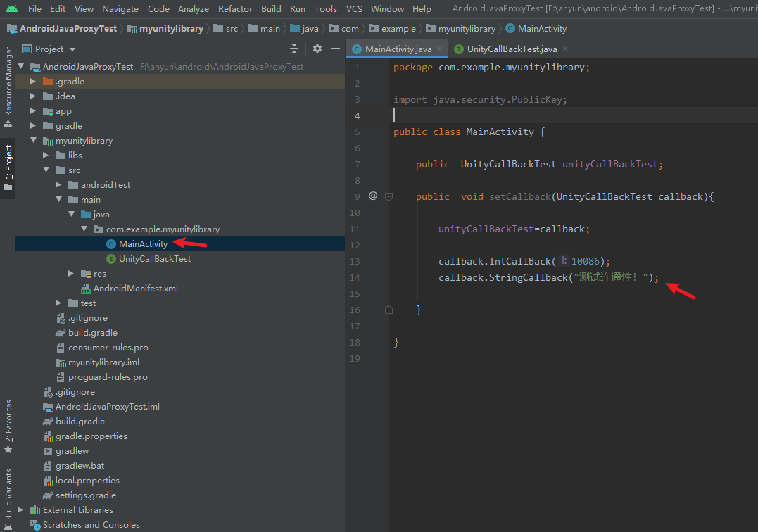Collapse the com.example.myunitylibrary package

click(x=84, y=229)
